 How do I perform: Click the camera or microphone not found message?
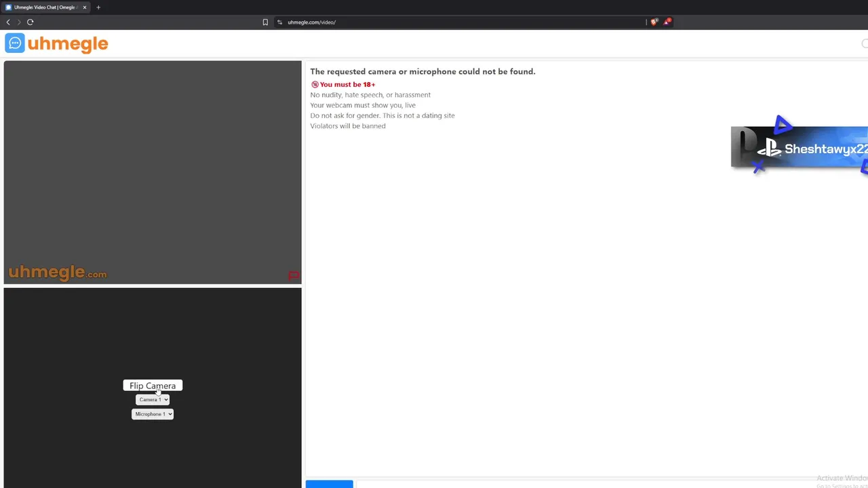pos(422,71)
